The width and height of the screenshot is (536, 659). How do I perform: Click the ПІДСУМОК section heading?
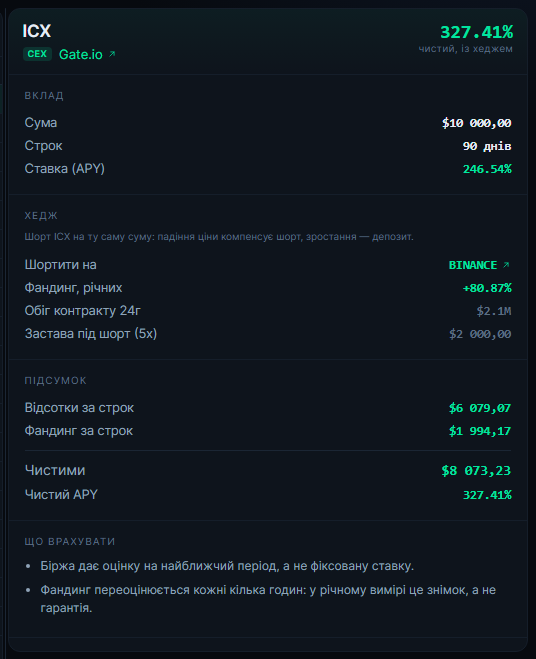click(x=55, y=381)
